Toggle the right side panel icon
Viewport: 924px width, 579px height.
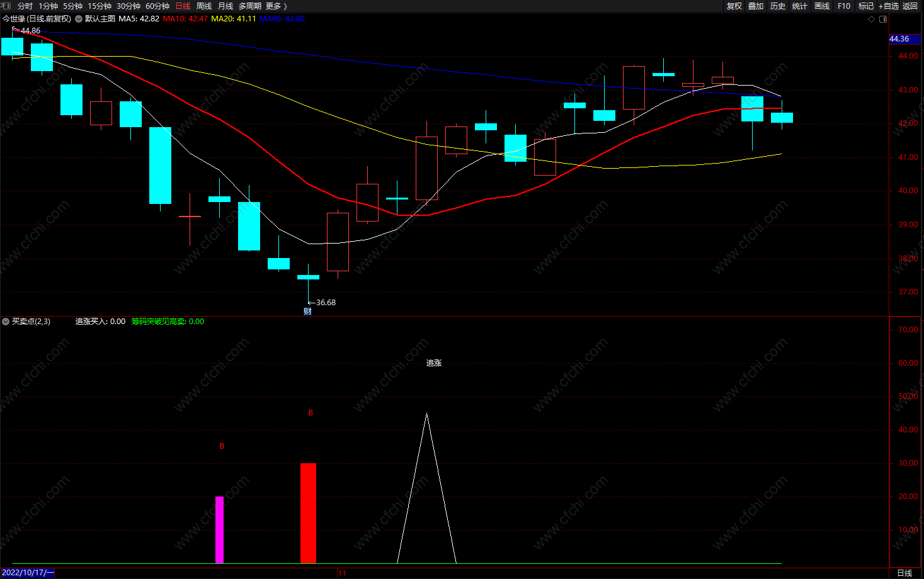pyautogui.click(x=883, y=19)
